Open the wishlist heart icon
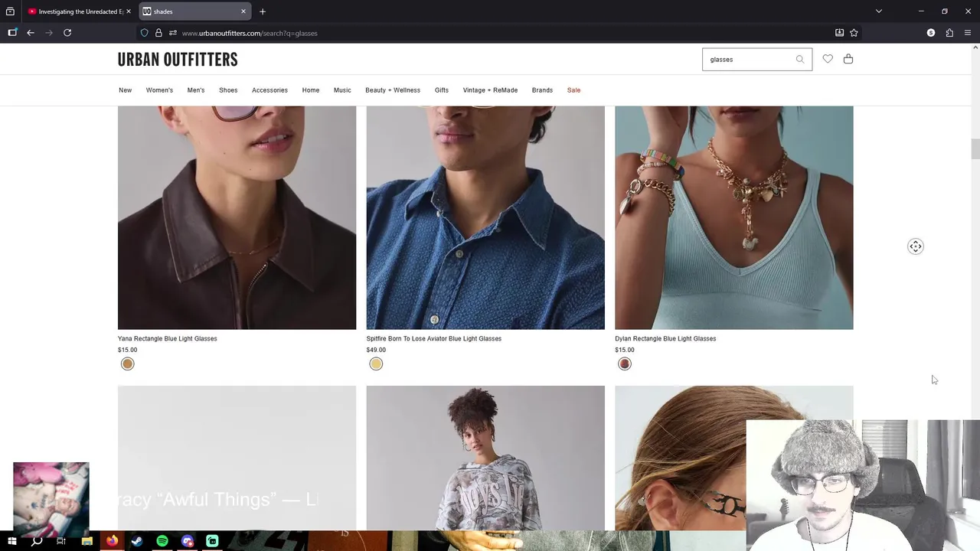This screenshot has width=980, height=551. 828,59
